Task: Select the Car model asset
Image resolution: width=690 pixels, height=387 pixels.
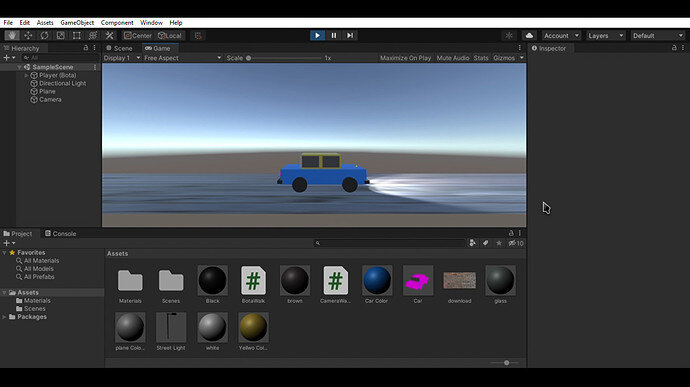Action: coord(418,284)
